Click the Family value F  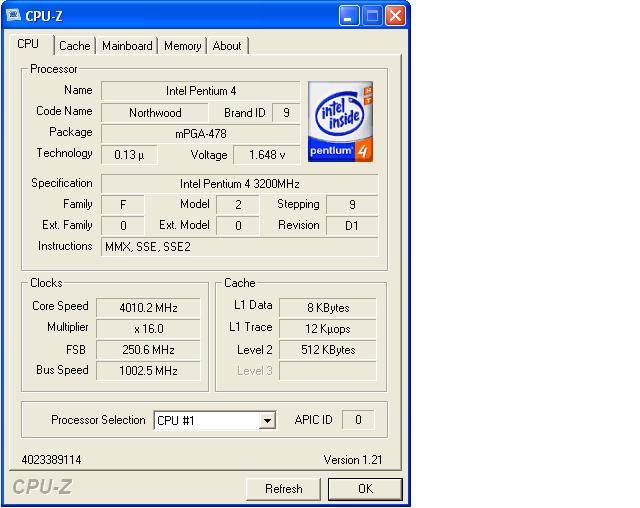(x=123, y=205)
